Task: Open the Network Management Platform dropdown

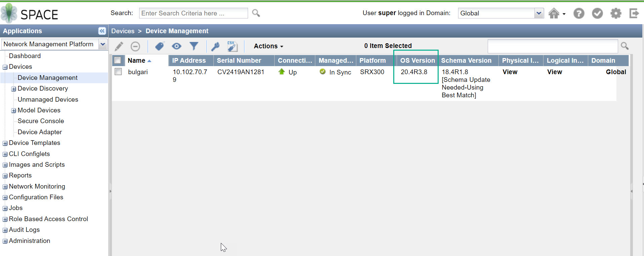Action: pyautogui.click(x=103, y=44)
